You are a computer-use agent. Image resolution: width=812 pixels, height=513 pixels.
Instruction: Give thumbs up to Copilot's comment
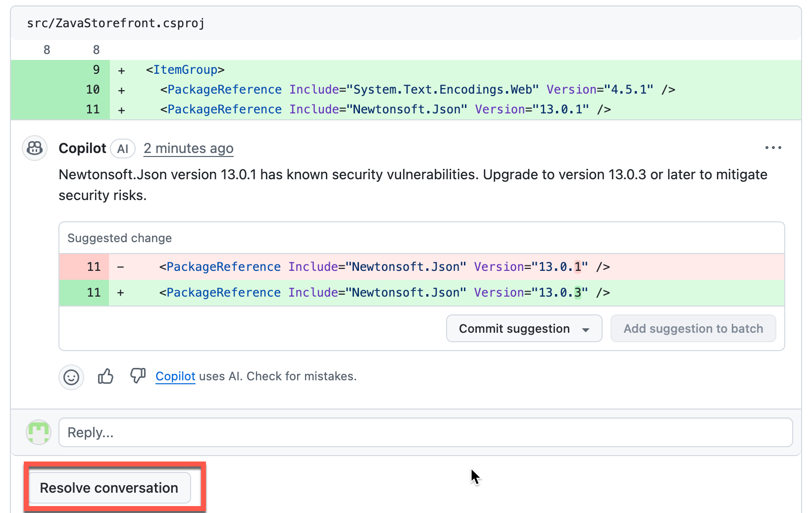tap(105, 376)
